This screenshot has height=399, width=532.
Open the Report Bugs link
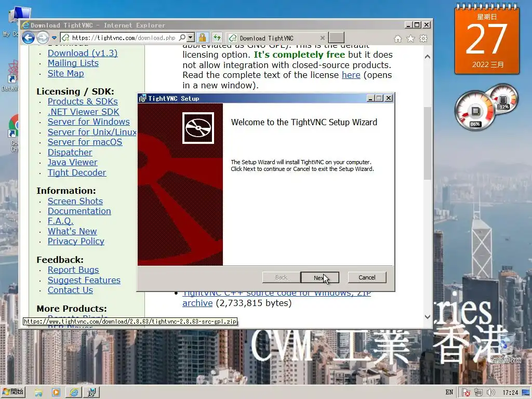[x=73, y=270]
